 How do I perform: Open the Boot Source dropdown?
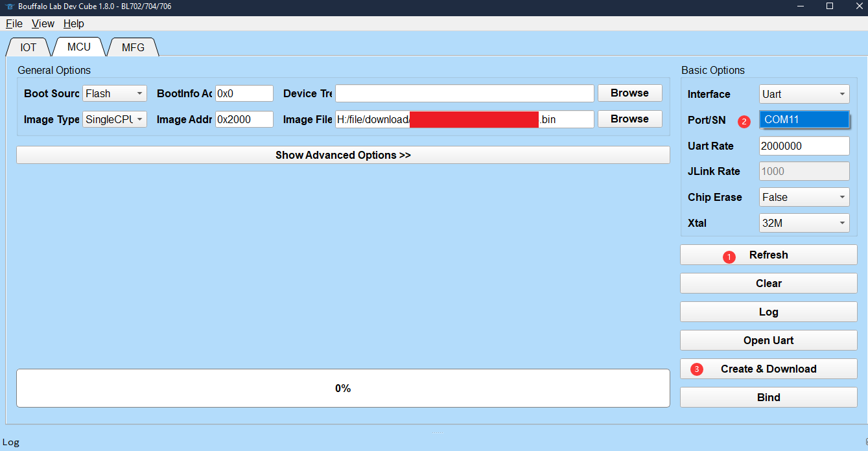(115, 93)
